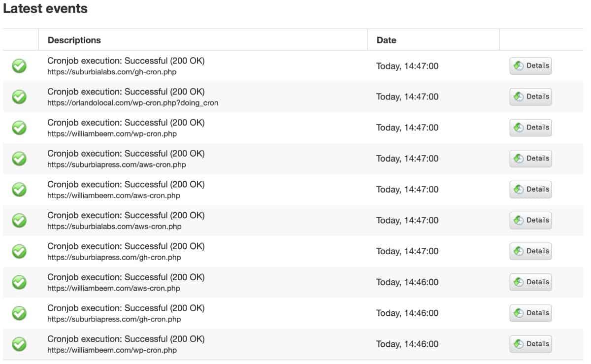The image size is (591, 364).
Task: Click 14:46:00 date of williambeem.com/wp-cron.php row
Action: (x=407, y=344)
